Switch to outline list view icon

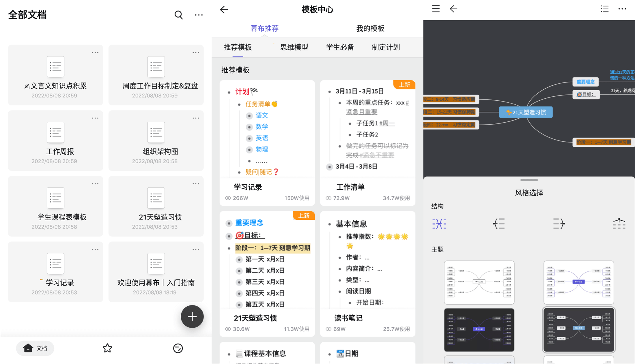605,9
